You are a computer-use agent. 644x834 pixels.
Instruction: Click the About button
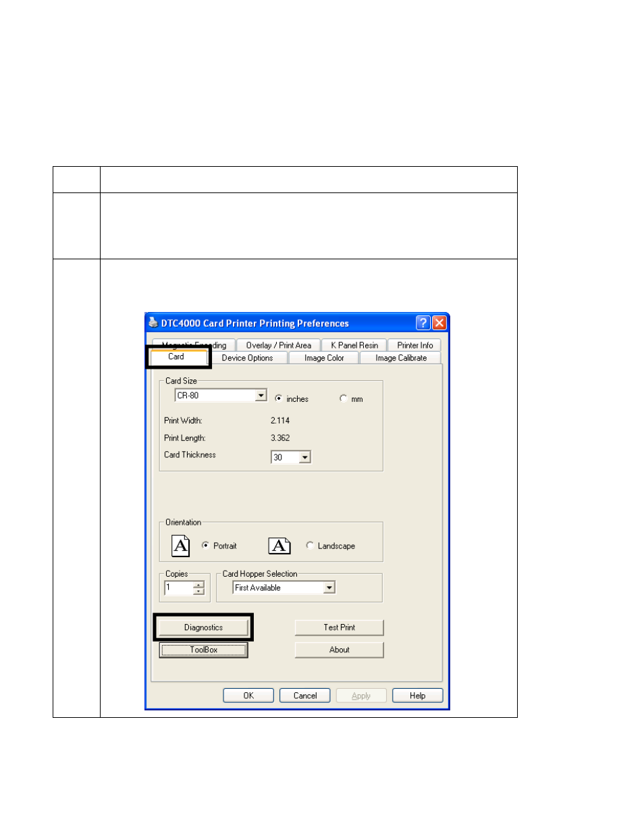(x=339, y=650)
